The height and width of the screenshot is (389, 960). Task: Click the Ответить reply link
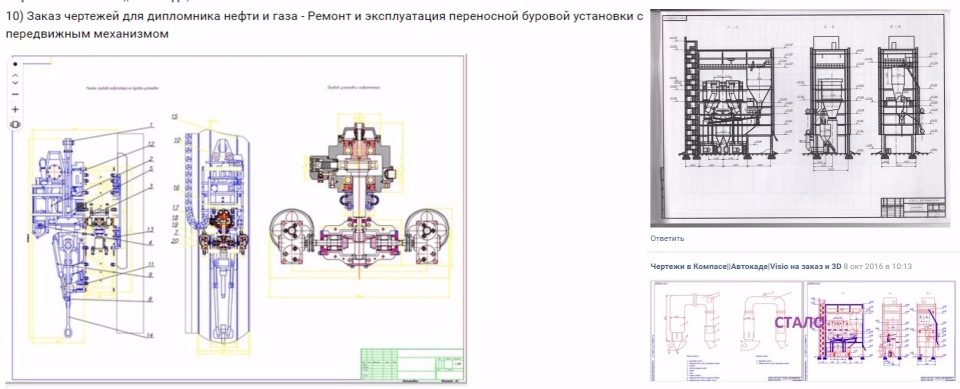tap(667, 238)
